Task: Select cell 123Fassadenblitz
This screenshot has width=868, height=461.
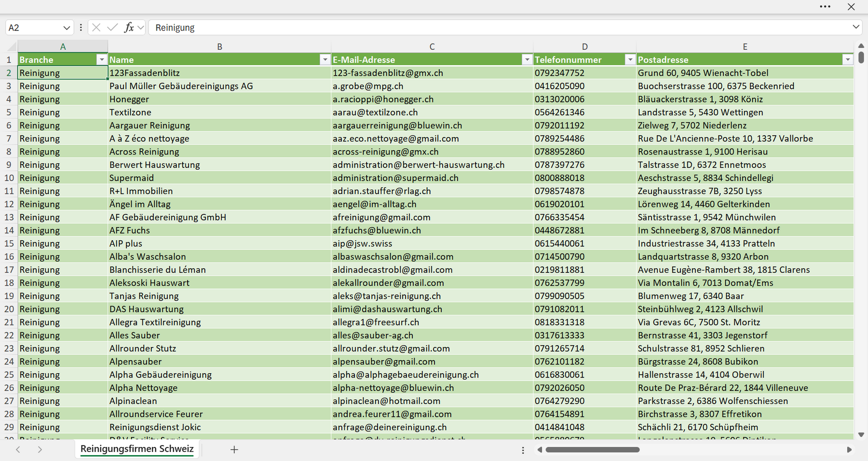Action: (219, 73)
